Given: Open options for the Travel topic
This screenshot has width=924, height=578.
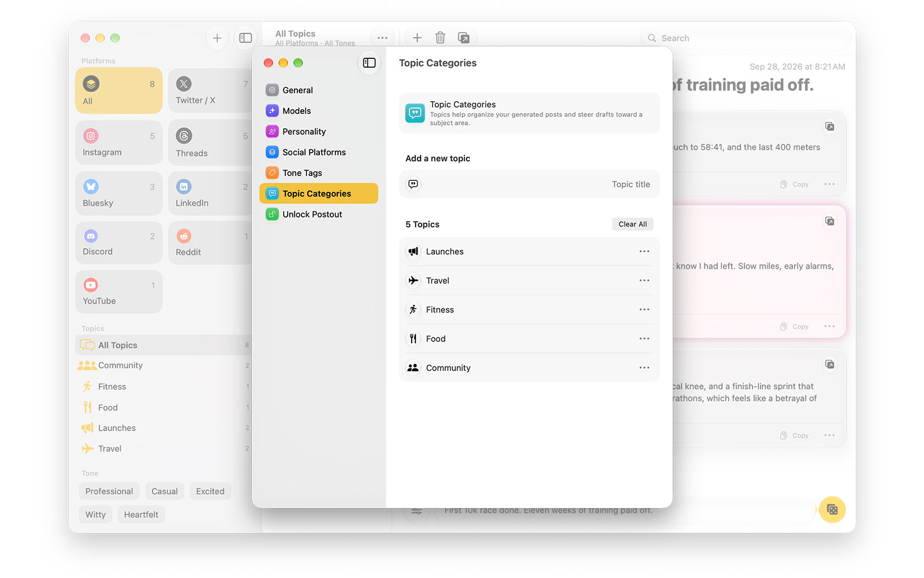Looking at the screenshot, I should tap(644, 280).
